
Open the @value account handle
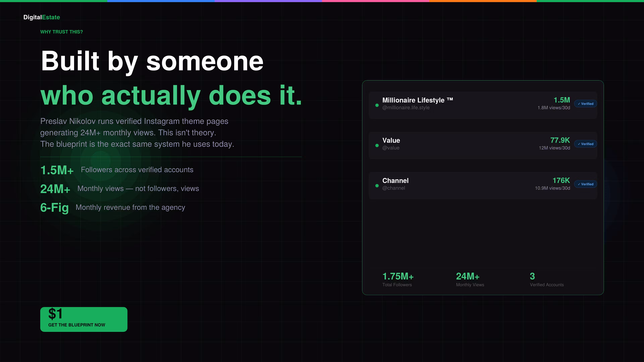click(x=391, y=148)
